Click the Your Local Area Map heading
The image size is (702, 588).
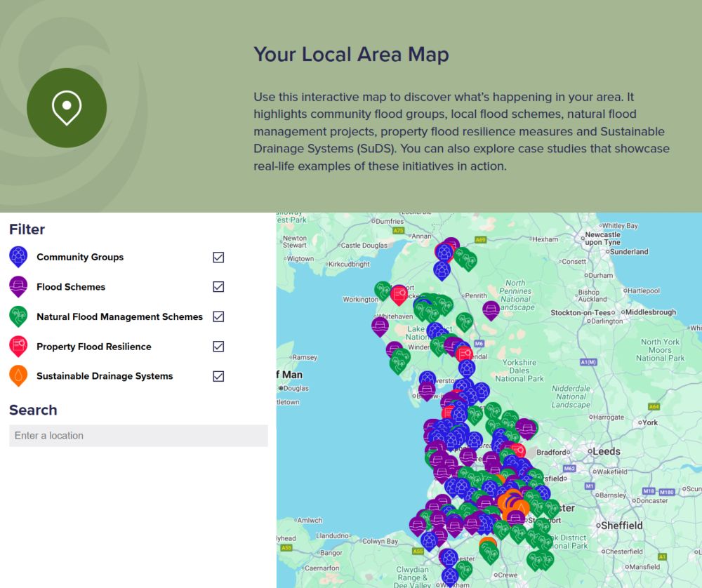click(x=352, y=55)
